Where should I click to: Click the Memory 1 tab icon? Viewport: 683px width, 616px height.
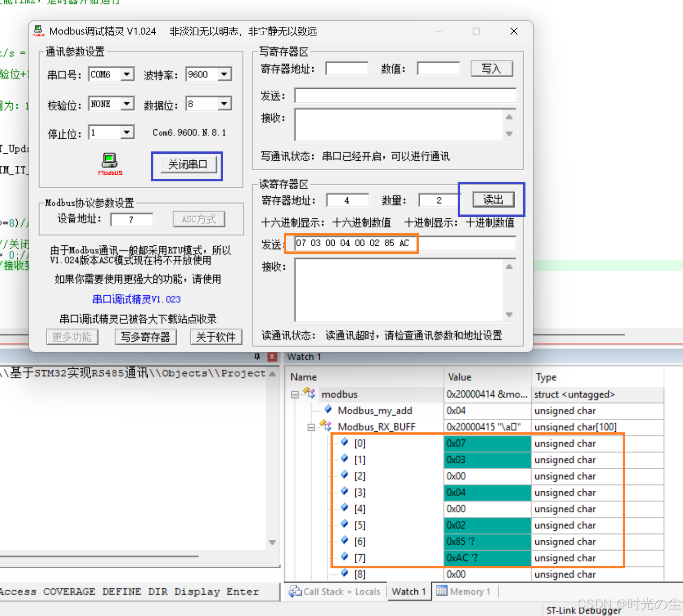coord(442,591)
